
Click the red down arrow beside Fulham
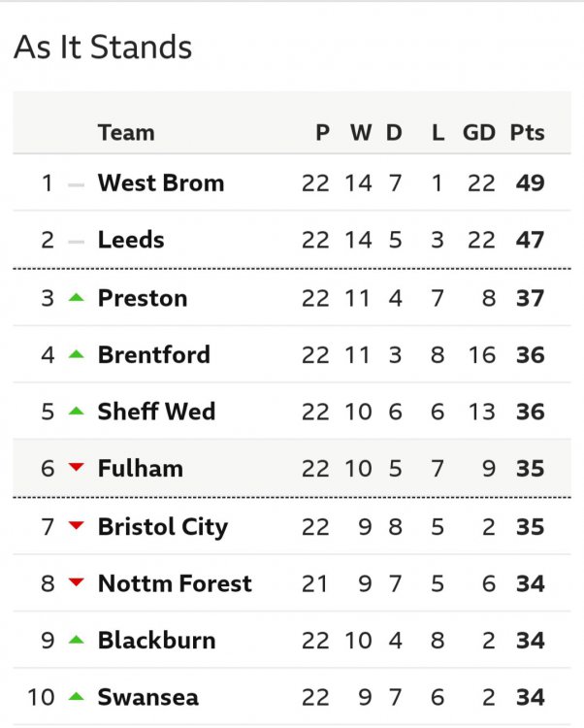click(77, 469)
